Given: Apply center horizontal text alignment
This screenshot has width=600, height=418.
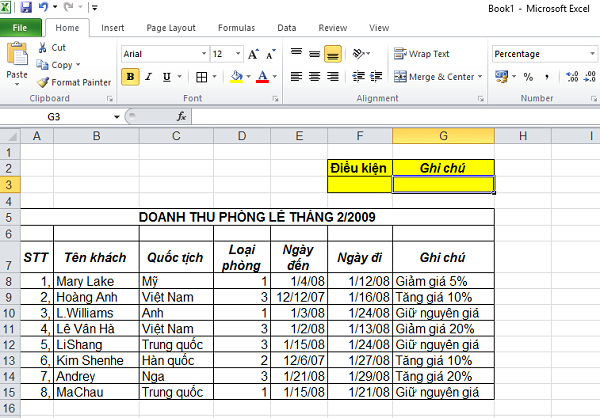Looking at the screenshot, I should [x=314, y=76].
